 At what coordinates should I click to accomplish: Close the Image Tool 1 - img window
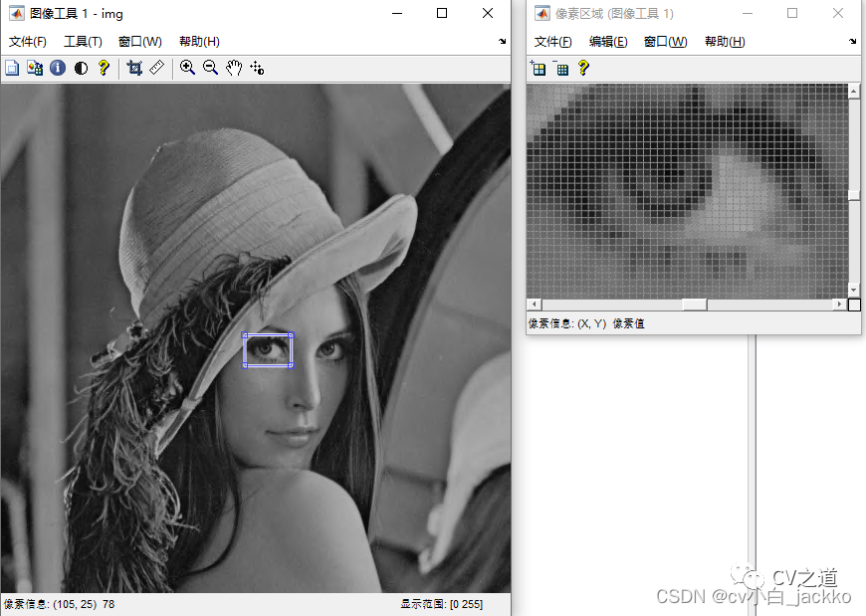click(x=488, y=13)
